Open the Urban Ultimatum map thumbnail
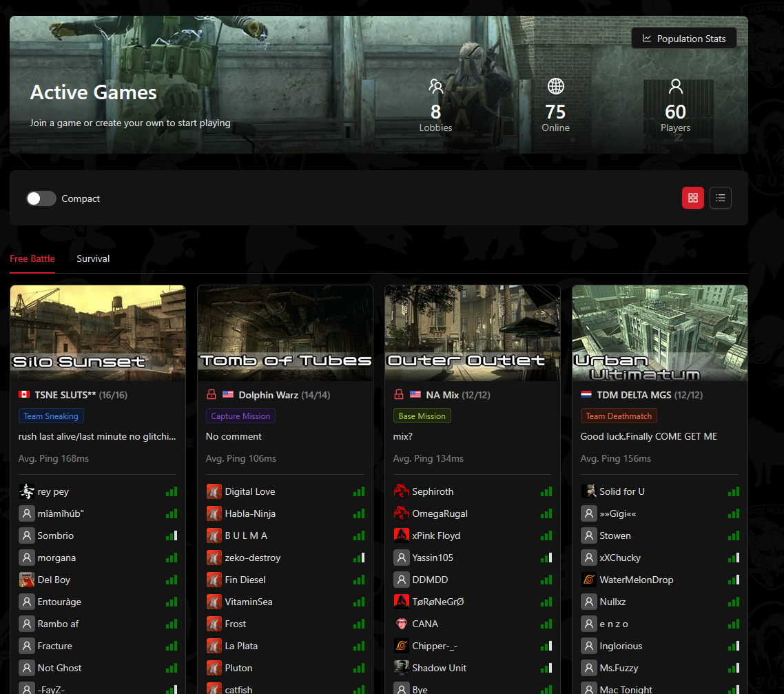Screen dimensions: 784x694 [x=659, y=333]
